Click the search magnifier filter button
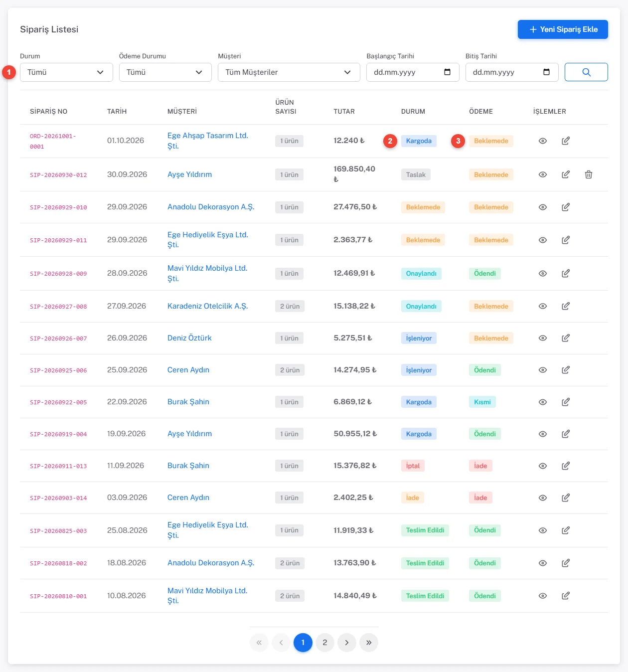 (x=586, y=72)
